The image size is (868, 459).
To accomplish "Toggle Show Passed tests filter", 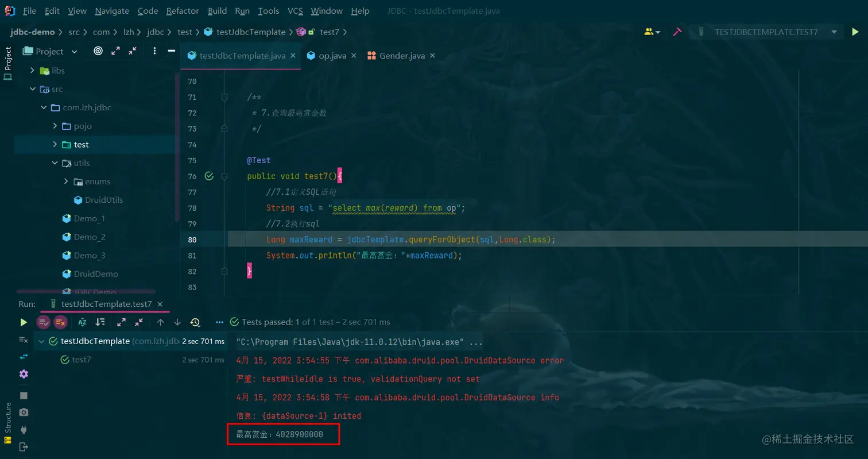I will (x=43, y=322).
